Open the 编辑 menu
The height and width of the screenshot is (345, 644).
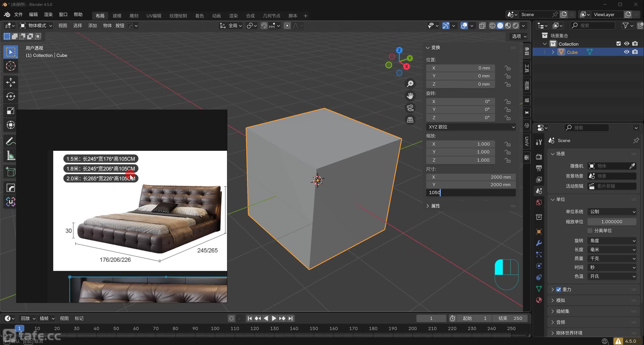pos(33,15)
